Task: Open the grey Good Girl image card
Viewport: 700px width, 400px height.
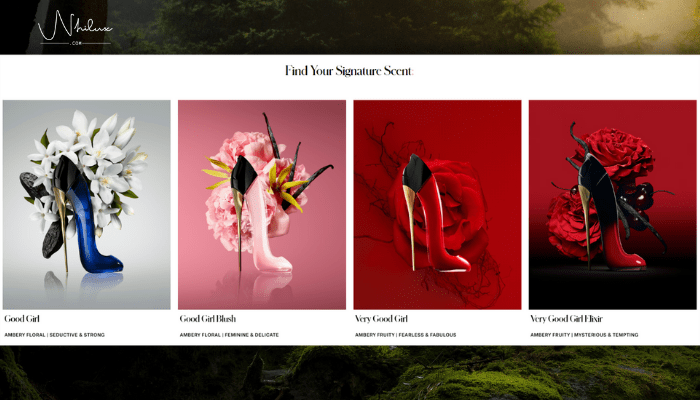Action: tap(87, 204)
